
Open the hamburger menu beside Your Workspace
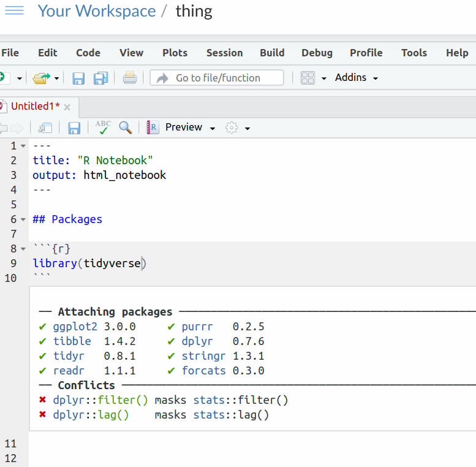coord(13,11)
